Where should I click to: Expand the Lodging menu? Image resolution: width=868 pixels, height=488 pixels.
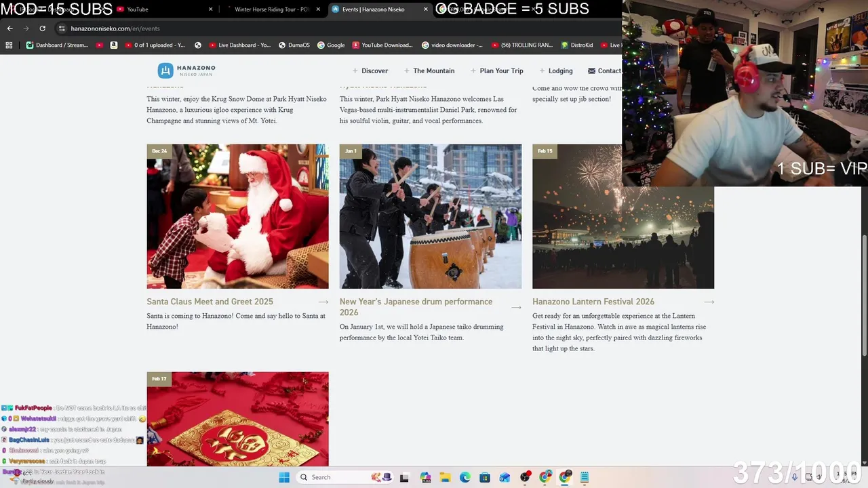coord(556,71)
